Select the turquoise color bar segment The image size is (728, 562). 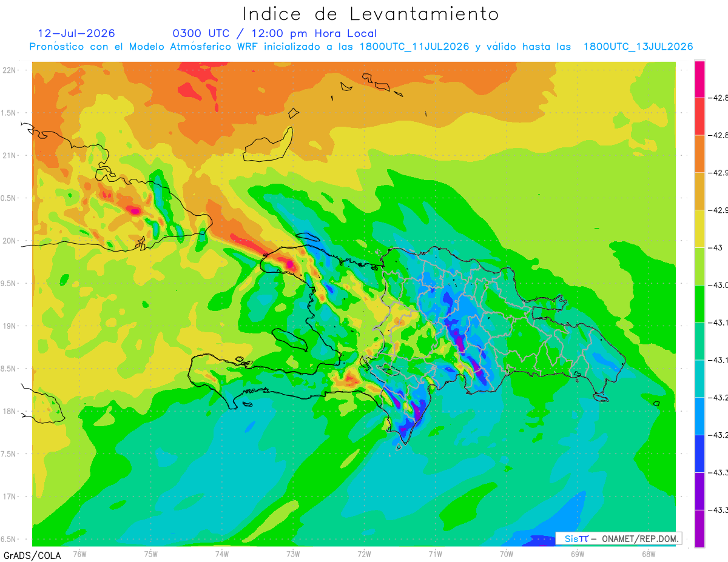pos(699,379)
